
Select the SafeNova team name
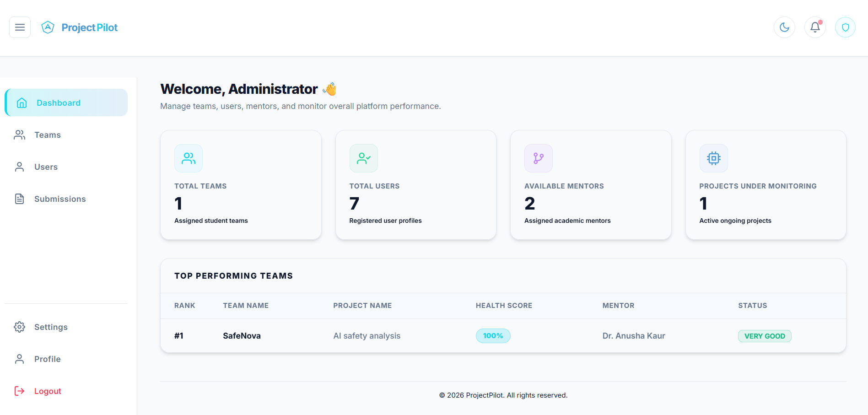(x=242, y=336)
